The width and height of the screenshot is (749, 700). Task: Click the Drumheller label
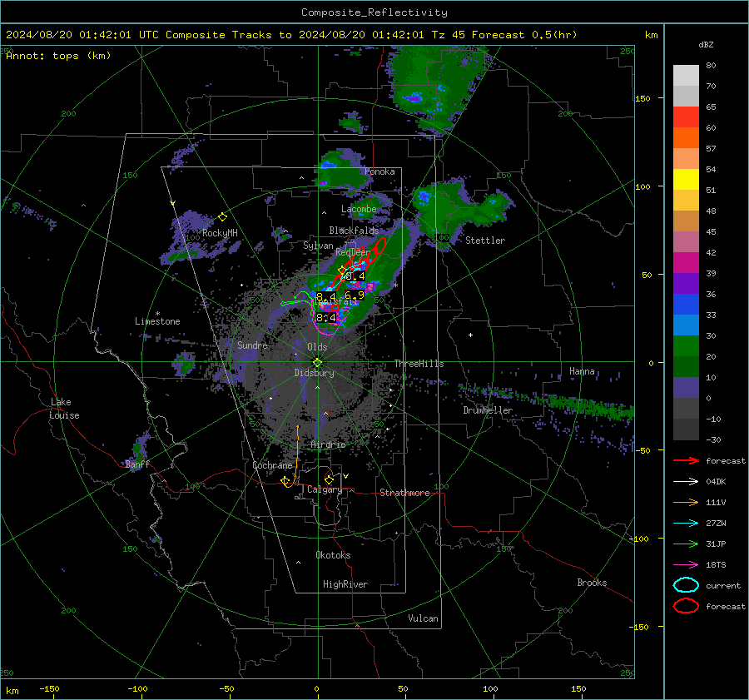(488, 410)
